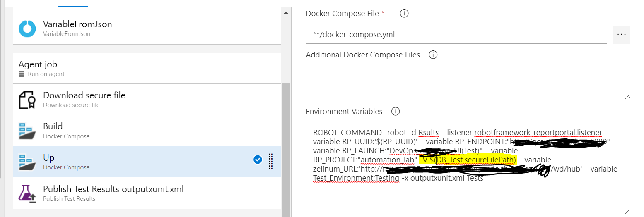Click the highlighted -V $(DB_Test.secureFilePath) text
The height and width of the screenshot is (217, 644).
click(467, 160)
